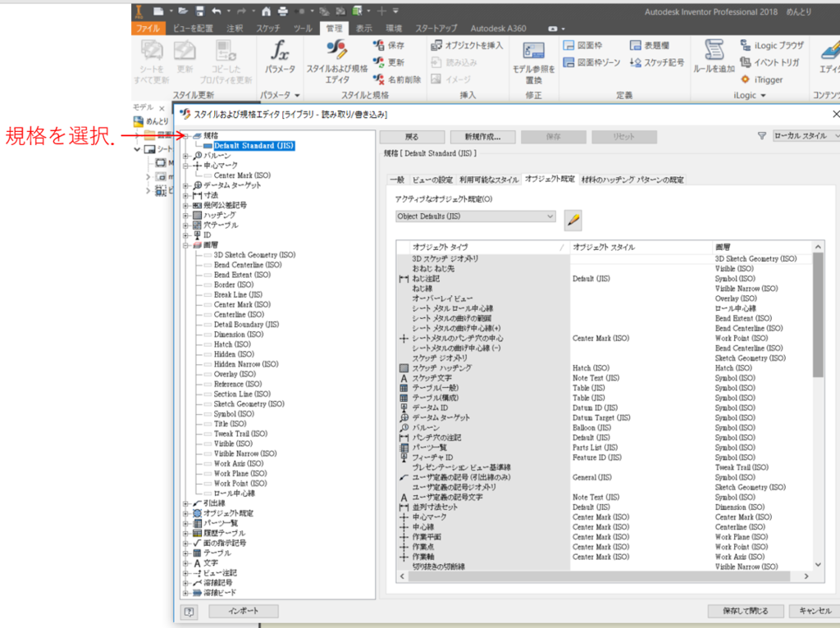Image resolution: width=840 pixels, height=628 pixels.
Task: Click the 名前削除 icon in ribbon
Action: tap(397, 80)
